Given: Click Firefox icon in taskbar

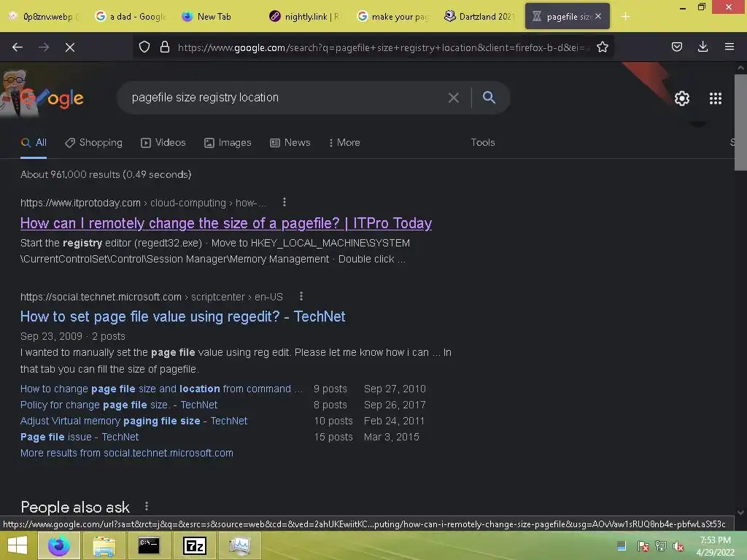Looking at the screenshot, I should pos(58,545).
